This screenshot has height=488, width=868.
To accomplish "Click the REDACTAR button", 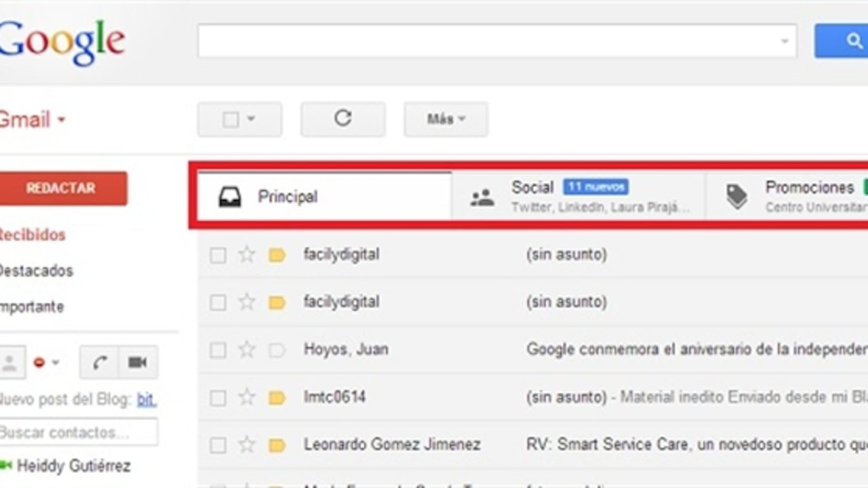I will (x=63, y=188).
